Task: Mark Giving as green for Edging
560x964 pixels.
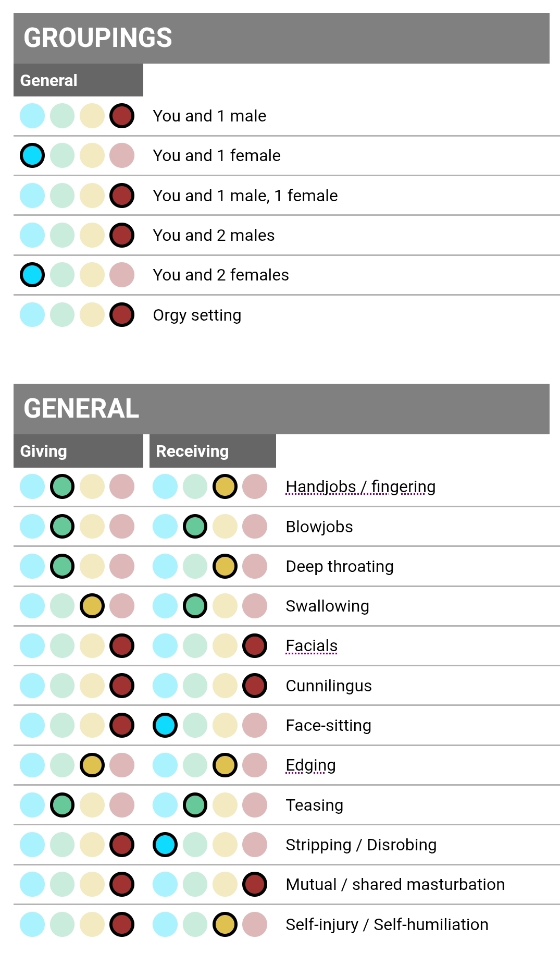Action: 63,765
